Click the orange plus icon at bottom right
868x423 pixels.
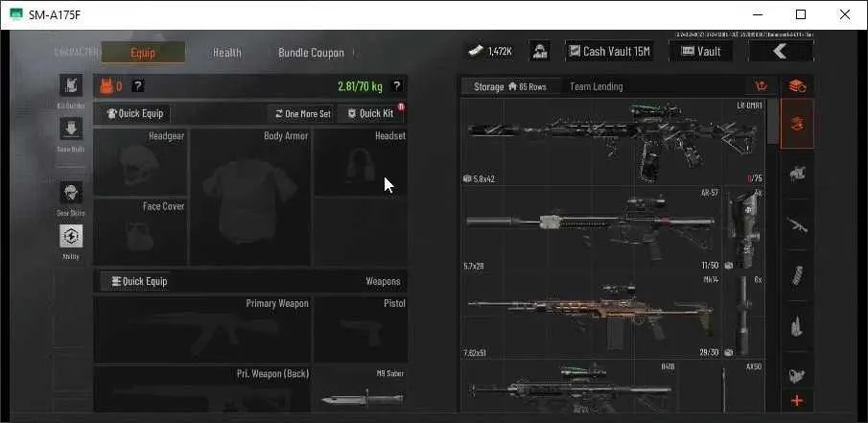797,400
